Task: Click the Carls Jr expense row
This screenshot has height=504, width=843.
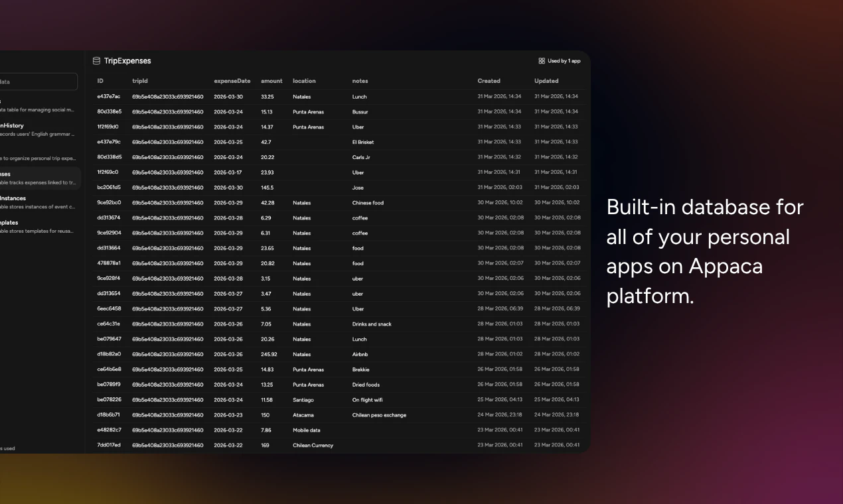Action: point(332,157)
